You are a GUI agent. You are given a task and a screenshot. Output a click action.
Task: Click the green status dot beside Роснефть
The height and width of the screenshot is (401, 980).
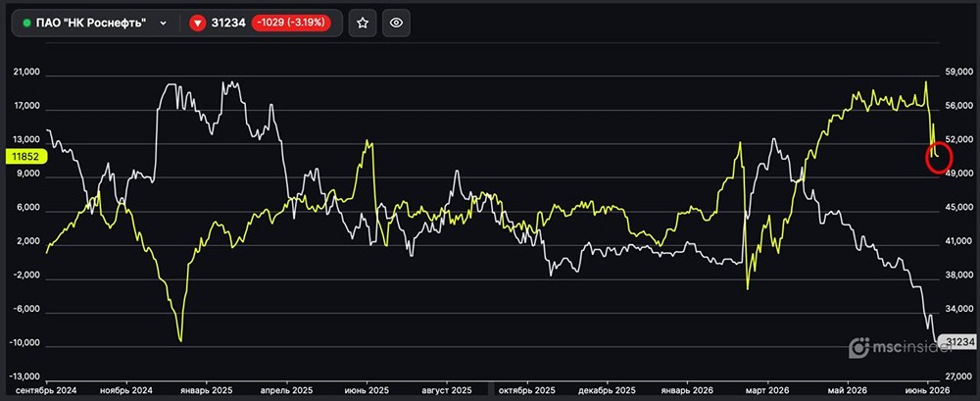(26, 24)
